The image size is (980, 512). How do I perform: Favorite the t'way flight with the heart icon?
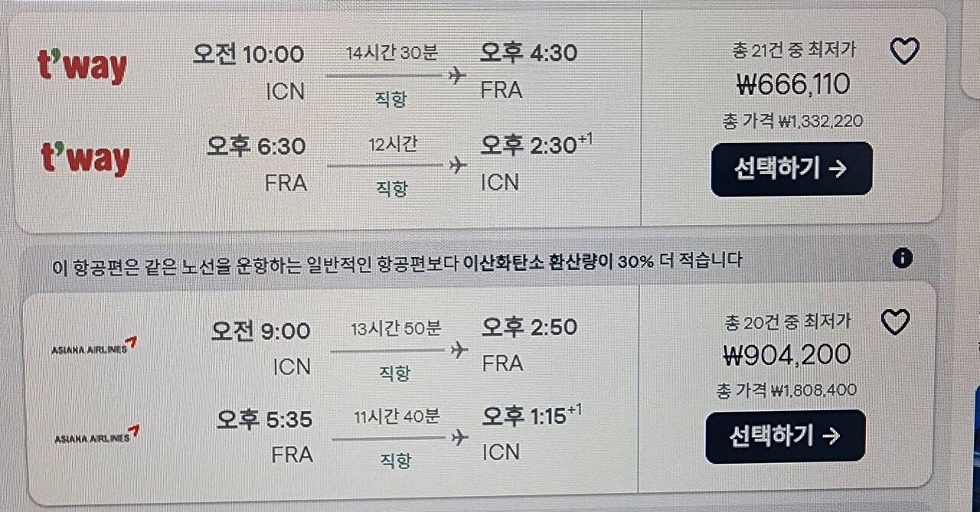click(905, 51)
